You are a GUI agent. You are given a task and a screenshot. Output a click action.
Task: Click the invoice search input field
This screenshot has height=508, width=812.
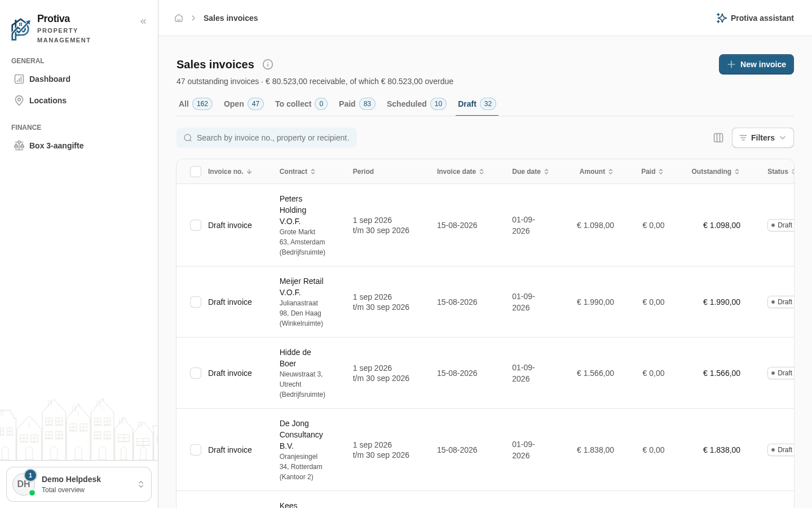pos(267,138)
